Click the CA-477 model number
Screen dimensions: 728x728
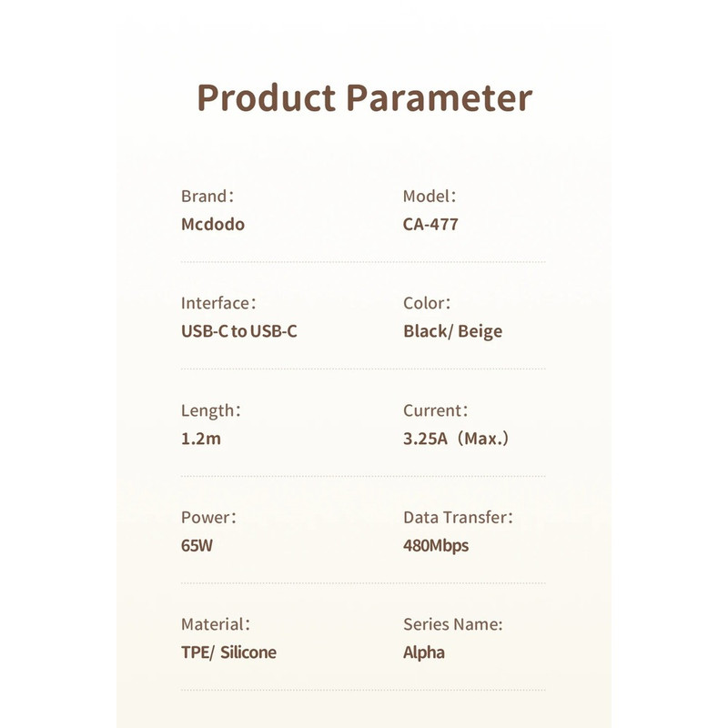[x=430, y=224]
